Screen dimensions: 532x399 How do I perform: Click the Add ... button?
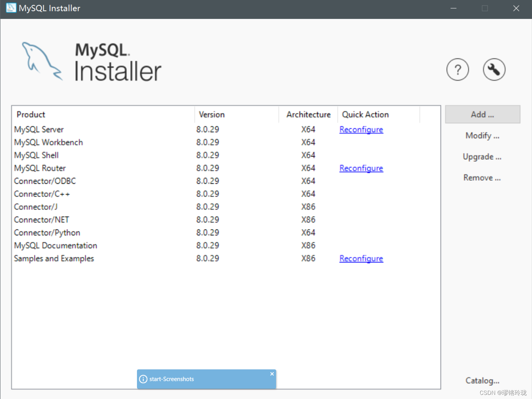click(482, 115)
